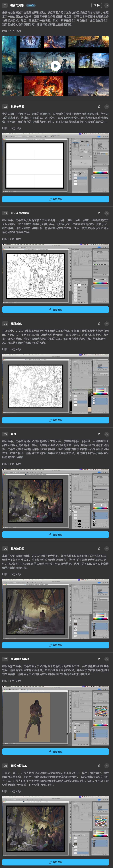Click 解锁课程 under the 设计及最终布局 lesson

[x=56, y=310]
